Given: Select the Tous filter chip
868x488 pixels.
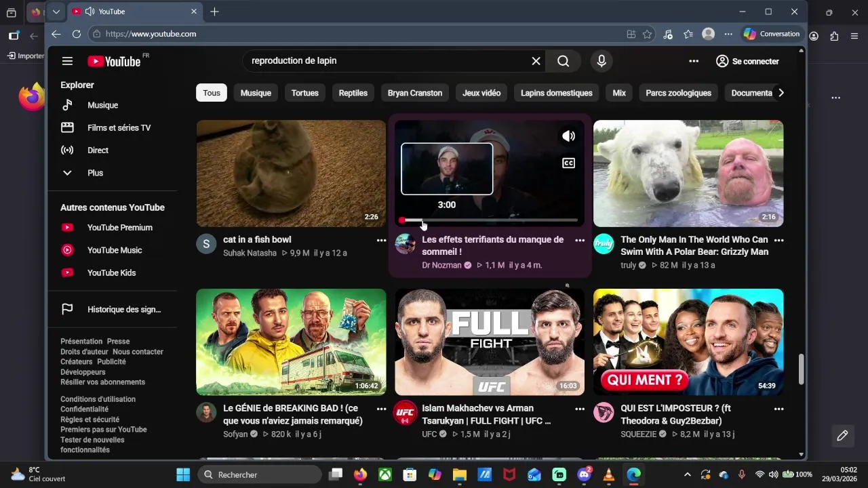Looking at the screenshot, I should point(212,93).
